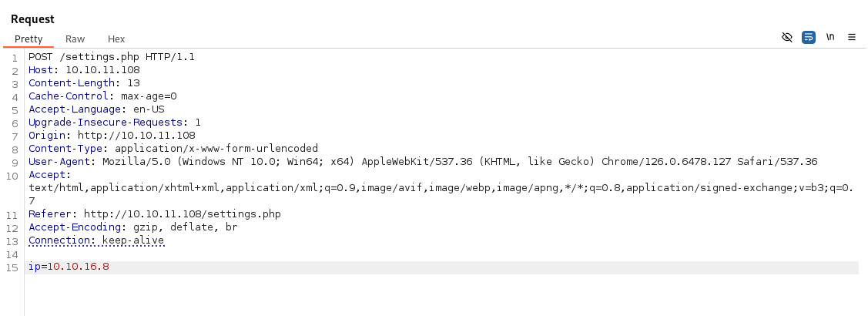The width and height of the screenshot is (868, 316).
Task: Toggle the \n non-printable characters button
Action: point(830,37)
